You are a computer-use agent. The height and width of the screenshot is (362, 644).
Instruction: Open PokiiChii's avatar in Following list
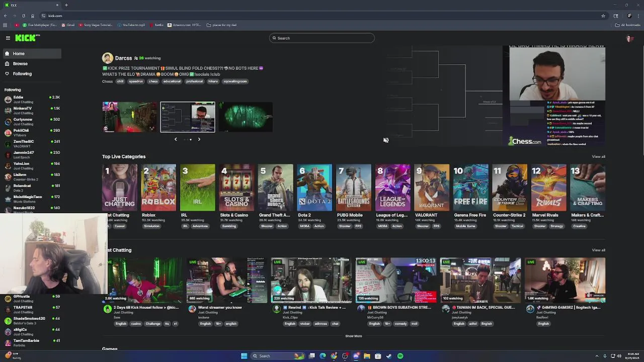8,132
